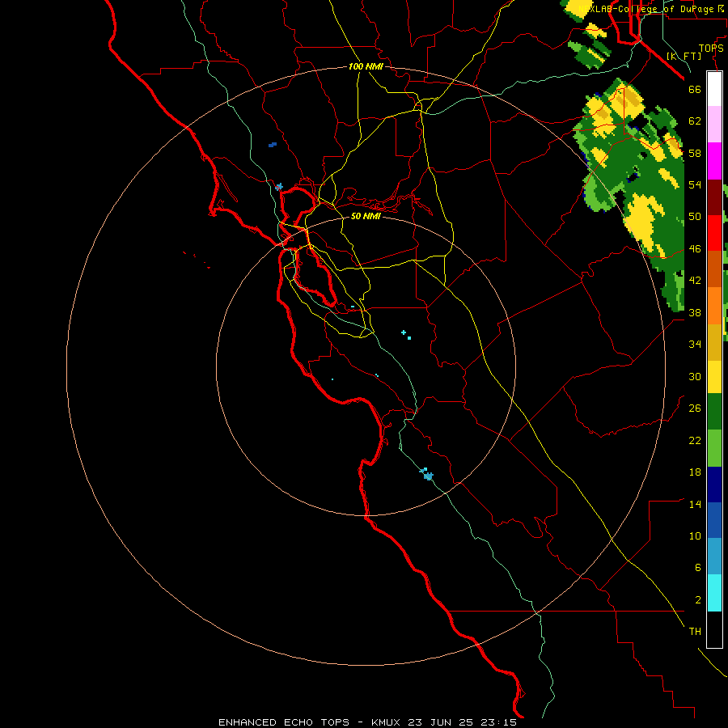
Task: Click the legend value 18
Action: coord(695,472)
